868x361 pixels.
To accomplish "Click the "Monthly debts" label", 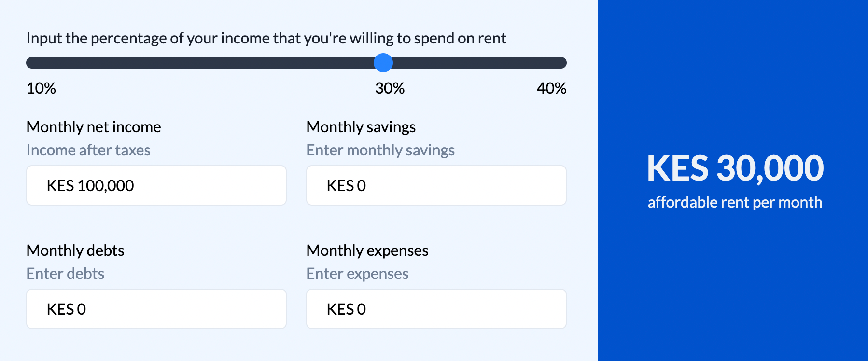I will pyautogui.click(x=75, y=250).
